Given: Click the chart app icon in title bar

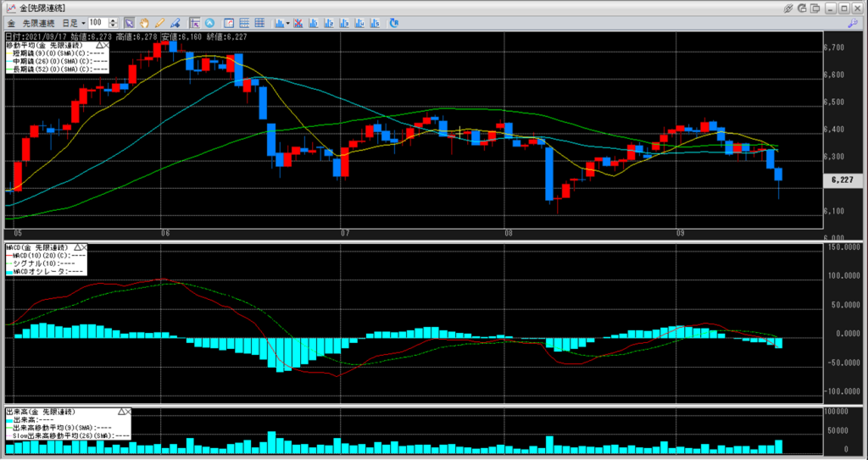Looking at the screenshot, I should click(10, 8).
